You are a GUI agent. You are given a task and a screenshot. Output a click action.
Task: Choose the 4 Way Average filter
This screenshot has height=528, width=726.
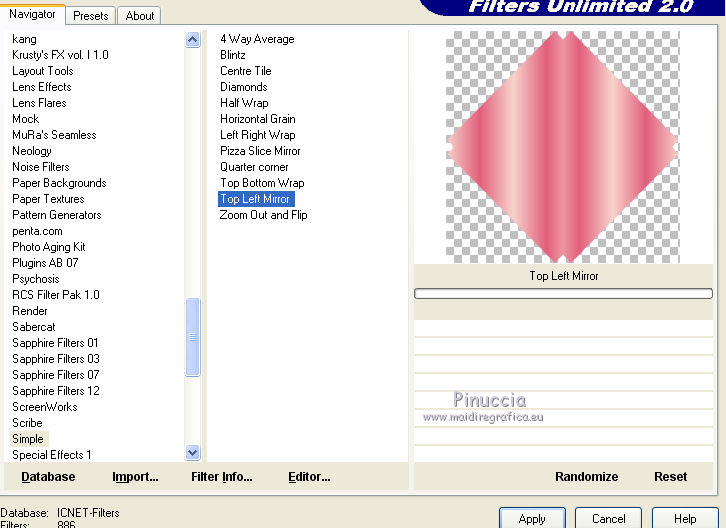coord(257,39)
